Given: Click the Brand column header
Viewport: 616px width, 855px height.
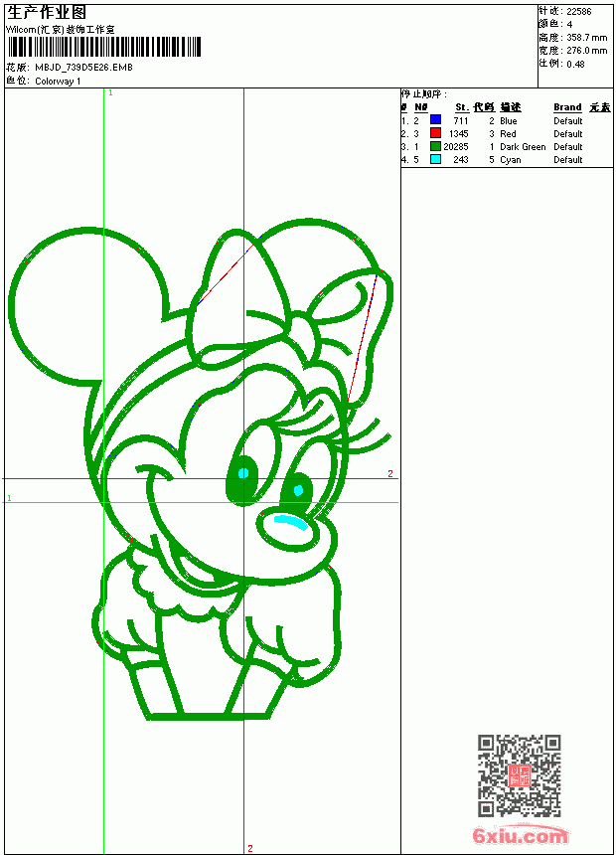Looking at the screenshot, I should click(567, 107).
